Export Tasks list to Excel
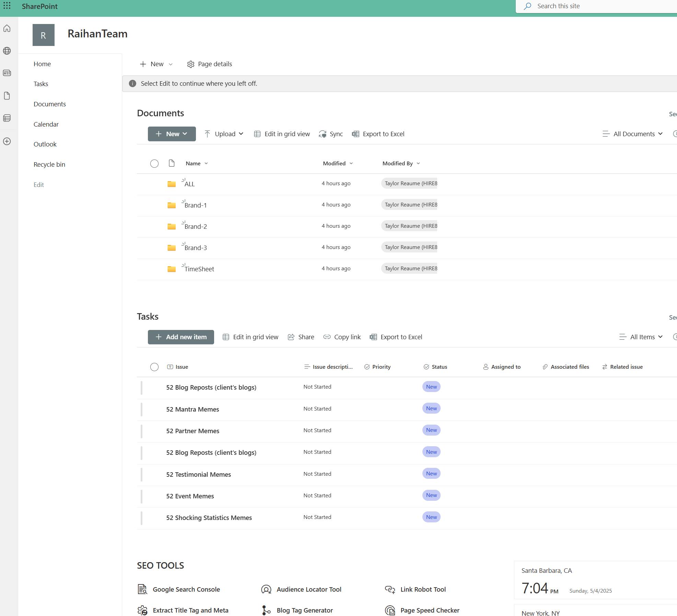The image size is (677, 616). click(x=396, y=337)
